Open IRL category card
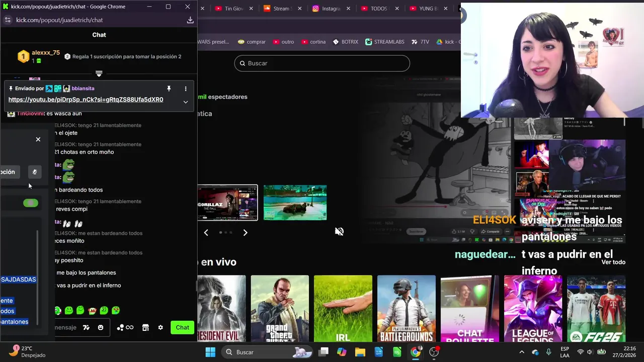The image size is (644, 362). [343, 308]
